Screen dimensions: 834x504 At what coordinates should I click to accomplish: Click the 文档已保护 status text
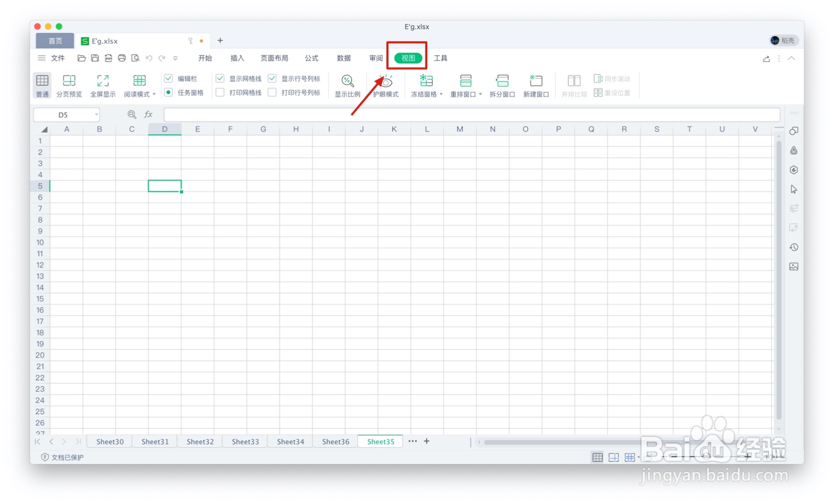(x=67, y=458)
